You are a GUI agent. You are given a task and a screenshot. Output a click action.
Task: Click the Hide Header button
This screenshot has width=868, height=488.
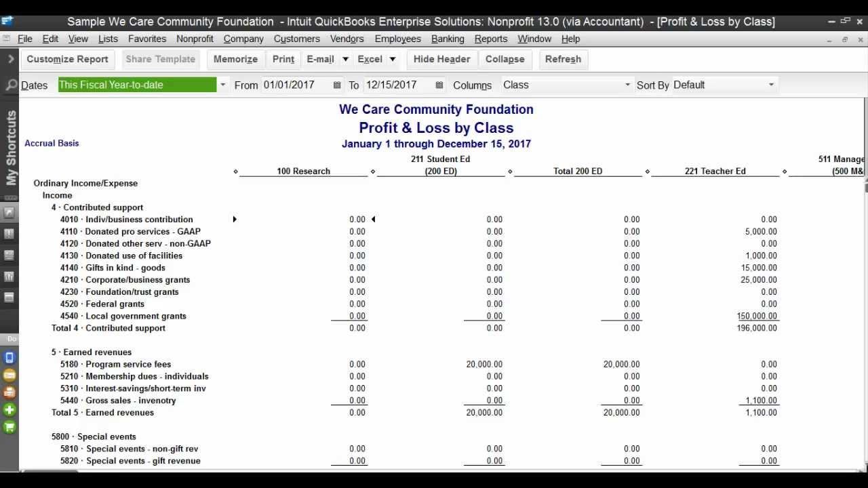pos(441,60)
